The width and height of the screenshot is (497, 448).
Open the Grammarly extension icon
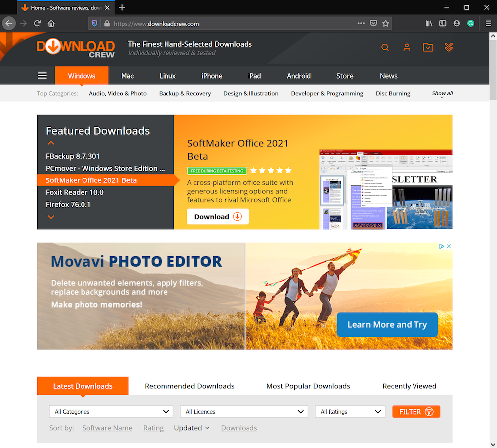[x=470, y=23]
